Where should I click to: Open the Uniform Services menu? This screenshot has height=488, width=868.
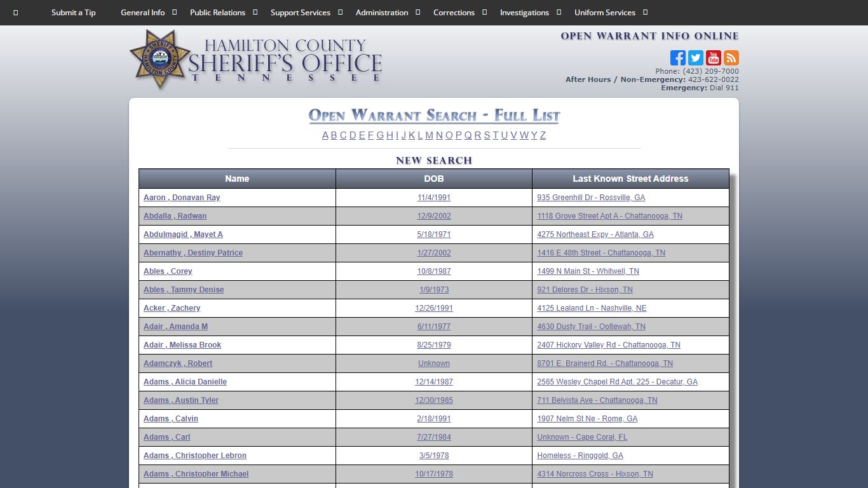pyautogui.click(x=605, y=13)
